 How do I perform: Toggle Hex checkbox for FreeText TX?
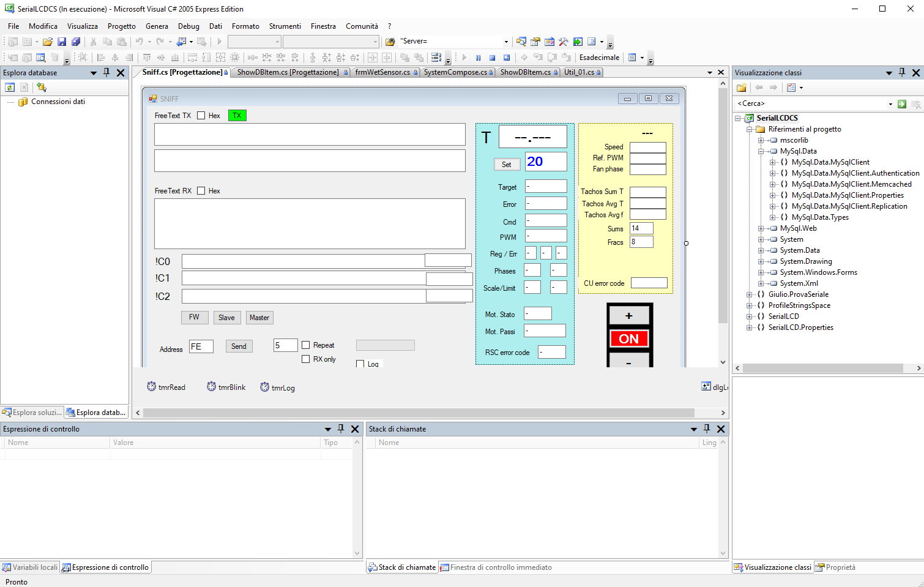201,115
